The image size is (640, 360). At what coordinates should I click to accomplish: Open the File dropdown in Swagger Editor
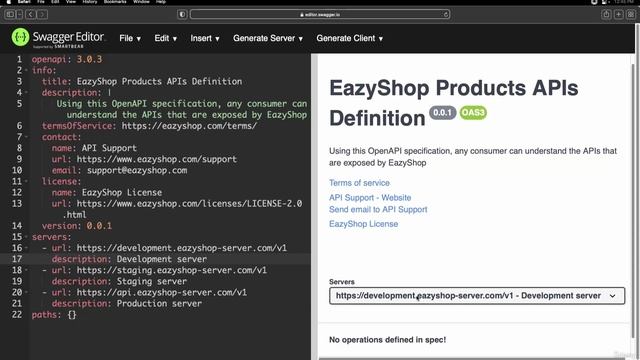click(x=130, y=38)
